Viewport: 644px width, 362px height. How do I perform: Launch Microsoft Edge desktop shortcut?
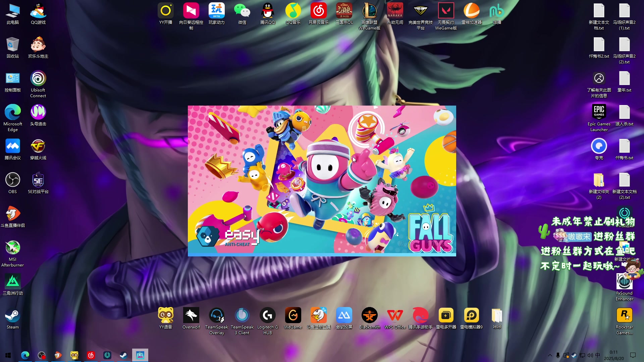click(13, 118)
